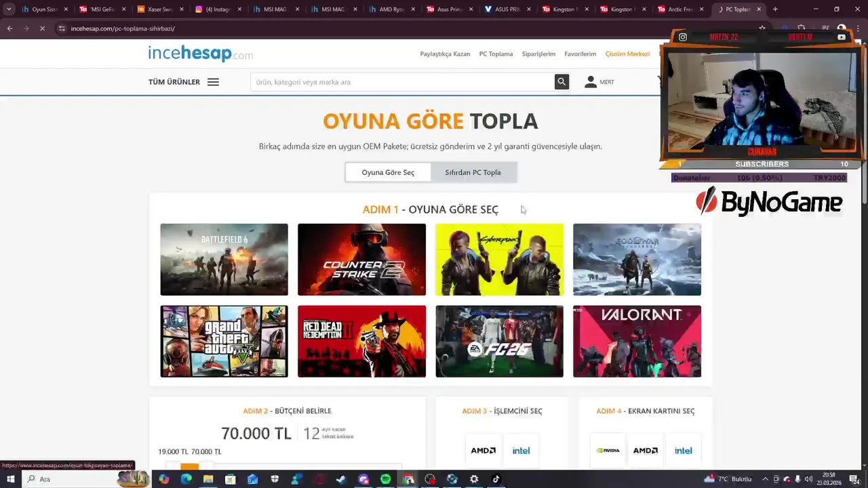This screenshot has height=488, width=868.
Task: Click the search magnifier button
Action: [x=561, y=82]
